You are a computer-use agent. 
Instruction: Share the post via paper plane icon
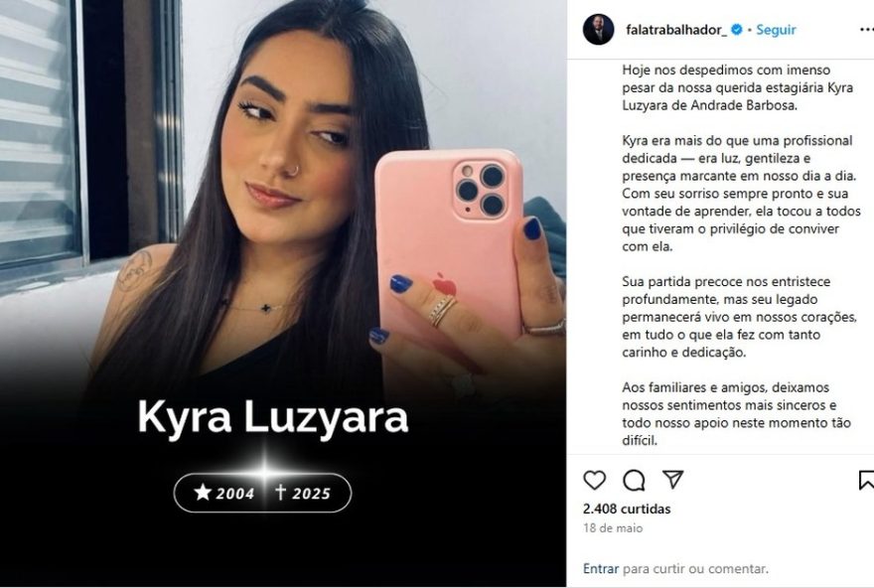pyautogui.click(x=672, y=480)
